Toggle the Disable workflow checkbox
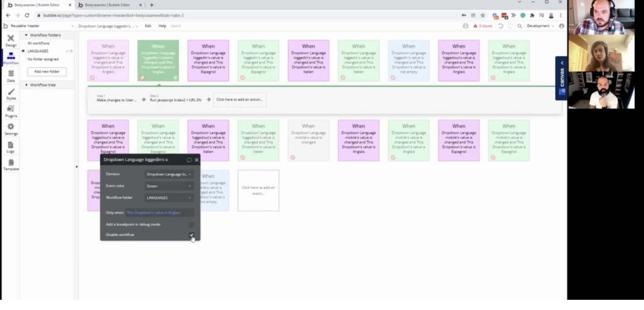This screenshot has height=310, width=644. click(191, 235)
